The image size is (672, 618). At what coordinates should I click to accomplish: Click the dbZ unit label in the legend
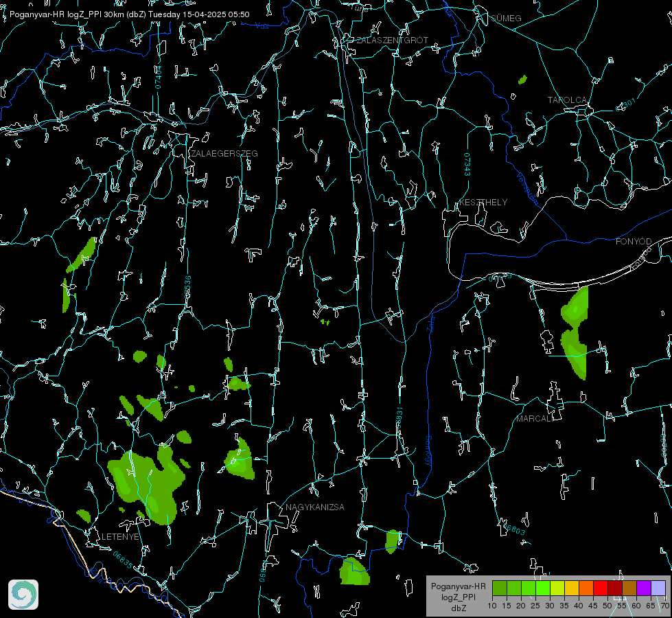pos(458,608)
